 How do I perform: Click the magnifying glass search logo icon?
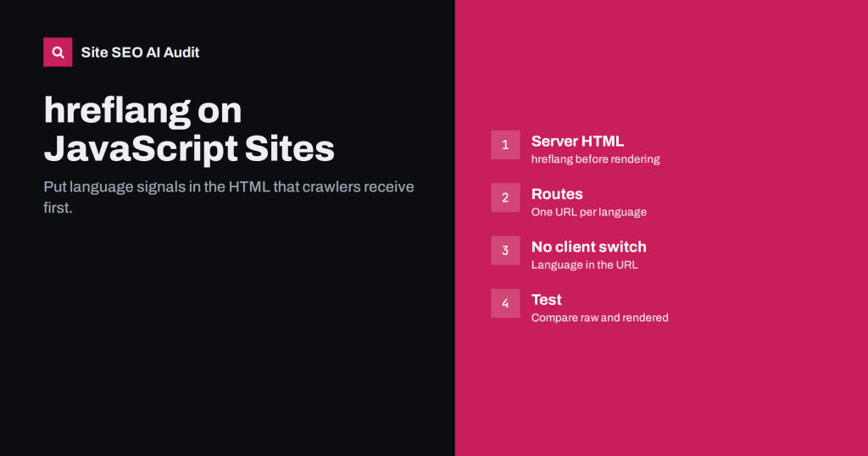click(58, 52)
